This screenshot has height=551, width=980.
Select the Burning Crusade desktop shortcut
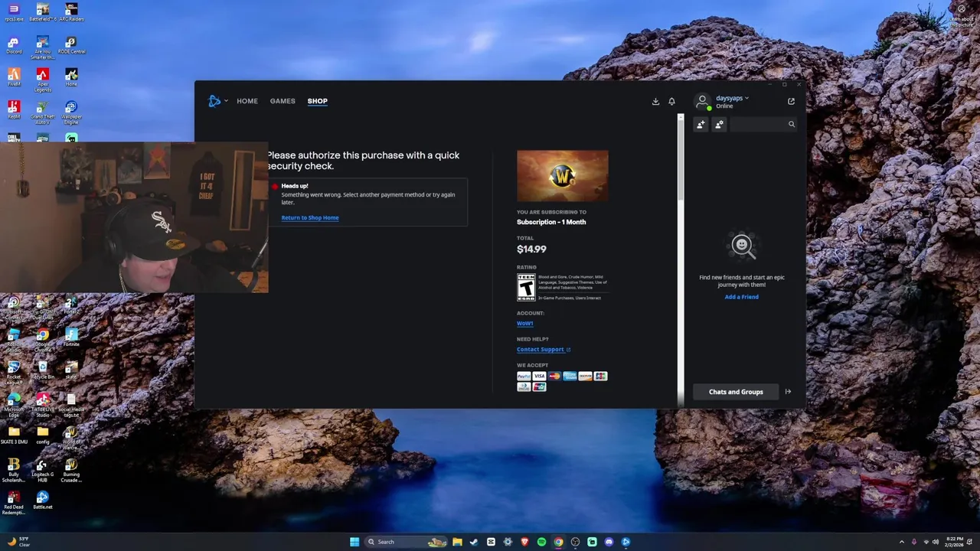pyautogui.click(x=71, y=470)
